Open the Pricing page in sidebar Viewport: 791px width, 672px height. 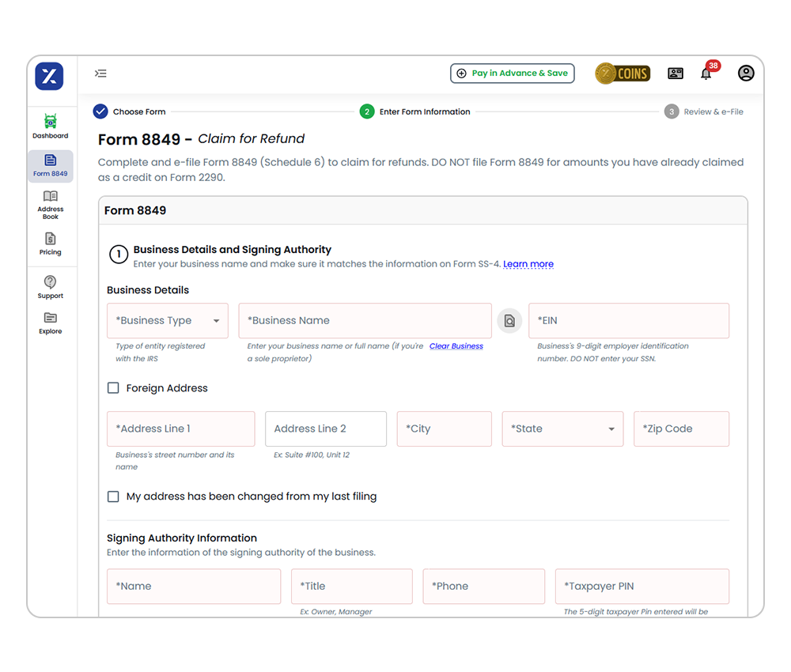(50, 244)
